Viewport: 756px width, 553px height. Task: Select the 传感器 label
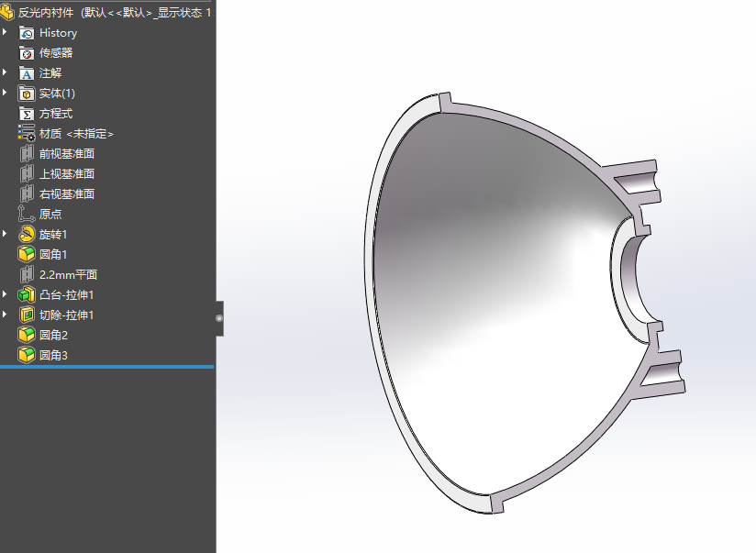56,53
